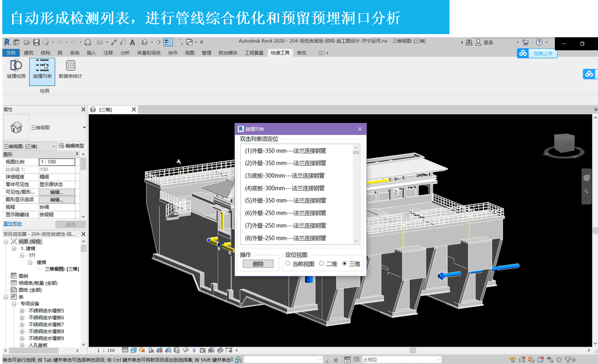Viewport: 598px width, 364px height.
Task: Switch to the 体量和场地 ribbon tab
Action: (148, 53)
